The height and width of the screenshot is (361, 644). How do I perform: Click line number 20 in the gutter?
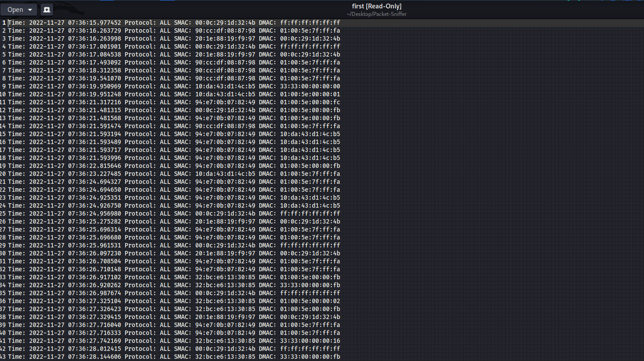tap(4, 174)
